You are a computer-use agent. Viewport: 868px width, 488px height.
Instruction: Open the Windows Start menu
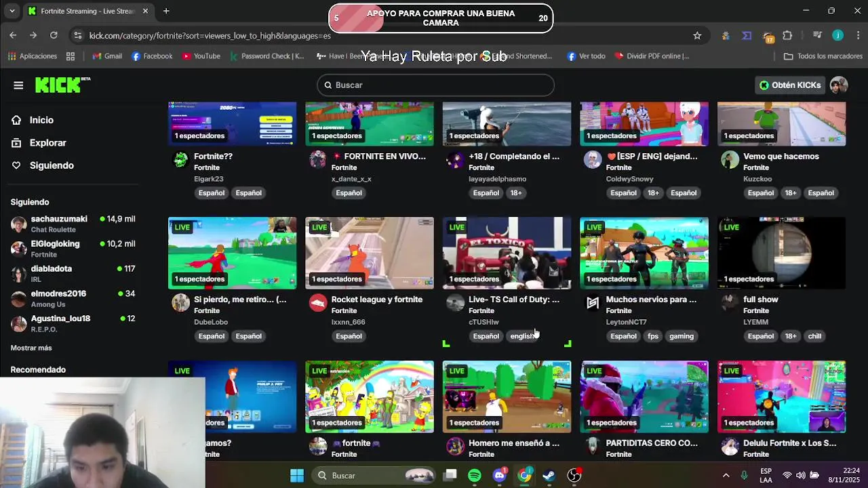[297, 475]
